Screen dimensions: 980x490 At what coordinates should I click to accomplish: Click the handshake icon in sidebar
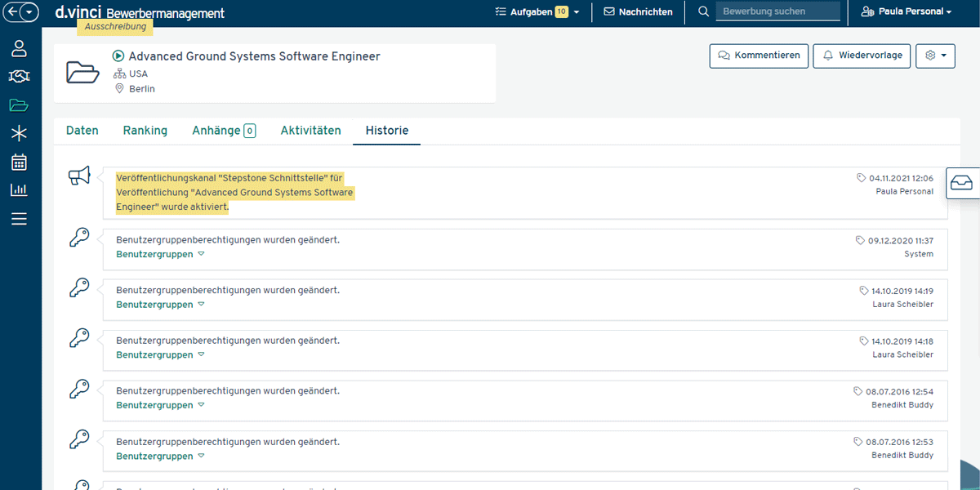point(19,77)
